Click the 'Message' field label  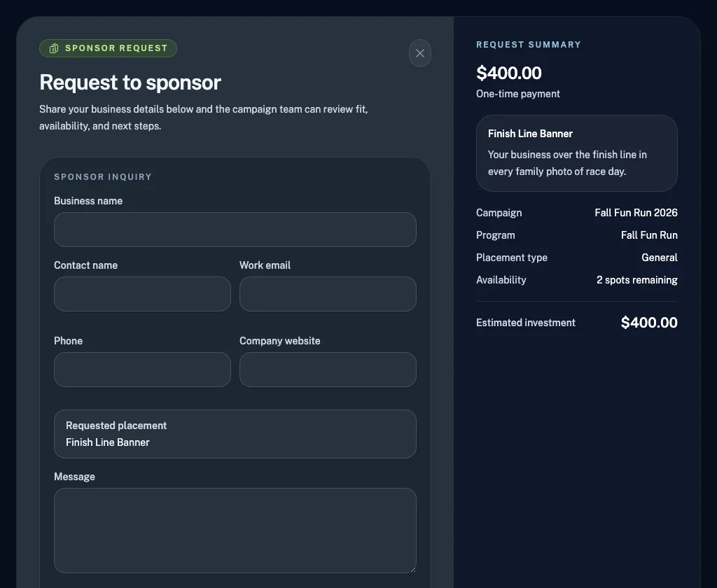pyautogui.click(x=74, y=477)
